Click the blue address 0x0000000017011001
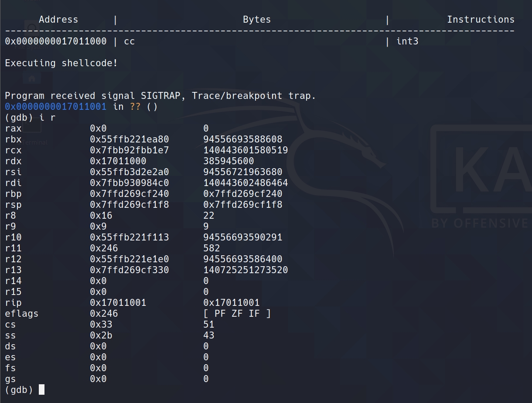The height and width of the screenshot is (403, 532). coord(55,107)
